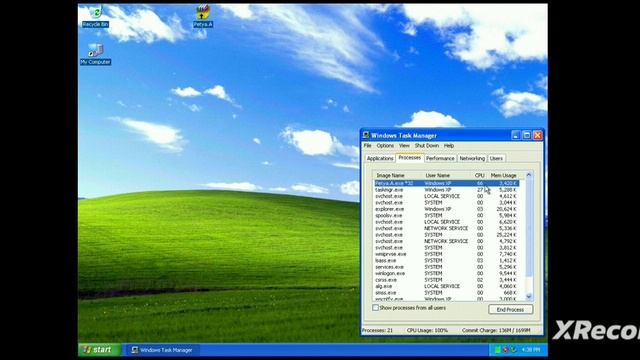Viewport: 640px width, 360px height.
Task: Click the Commit Charge status entry
Action: tap(496, 330)
